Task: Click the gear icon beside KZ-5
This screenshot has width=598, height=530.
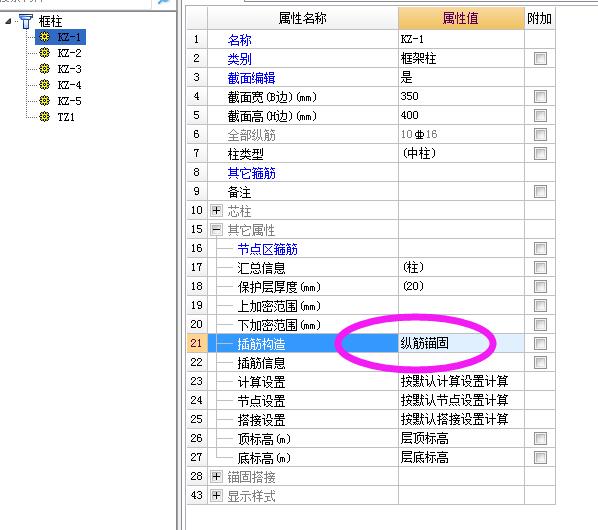Action: click(44, 101)
